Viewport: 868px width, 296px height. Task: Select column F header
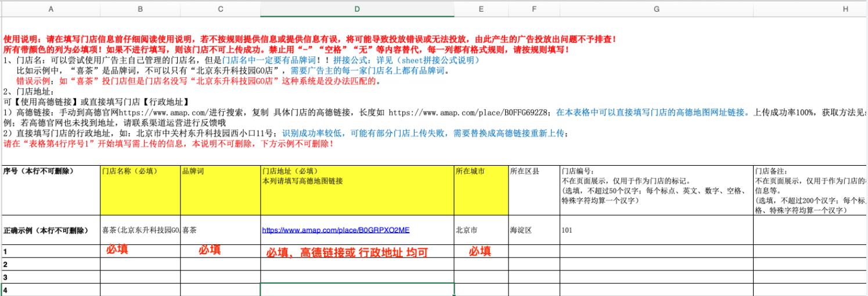(534, 9)
